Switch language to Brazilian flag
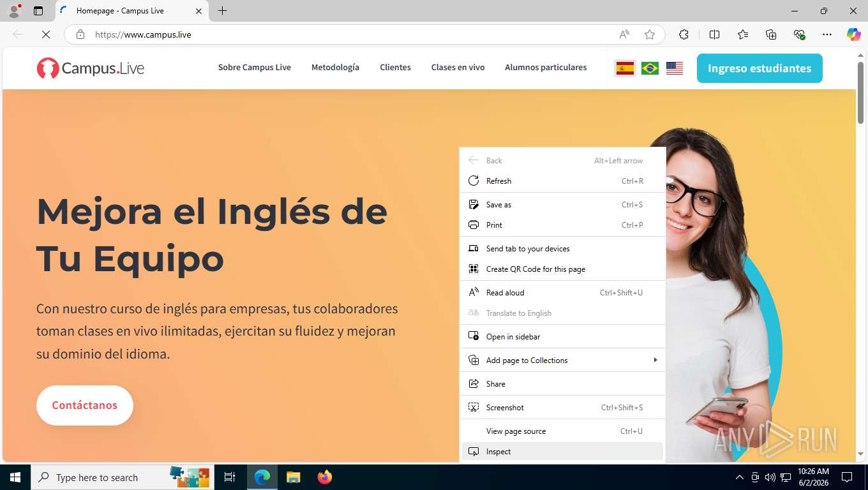The width and height of the screenshot is (868, 490). coord(650,68)
